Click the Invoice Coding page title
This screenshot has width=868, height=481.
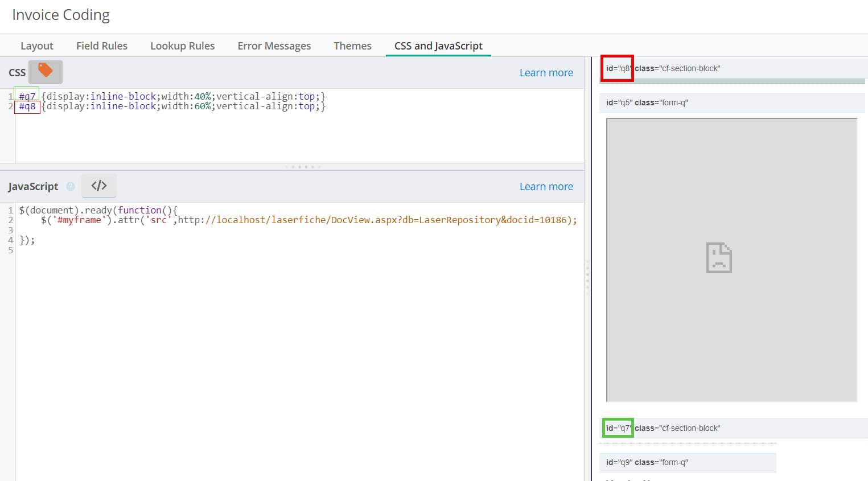click(x=61, y=15)
